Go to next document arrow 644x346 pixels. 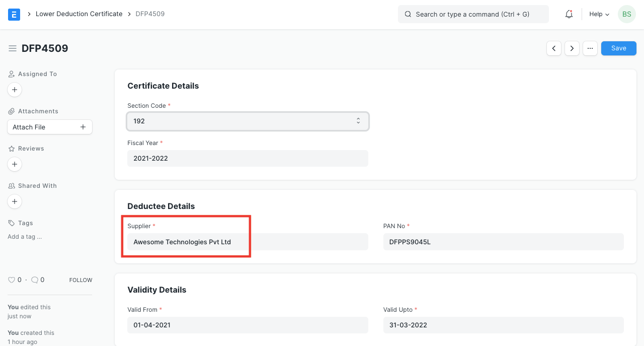572,48
